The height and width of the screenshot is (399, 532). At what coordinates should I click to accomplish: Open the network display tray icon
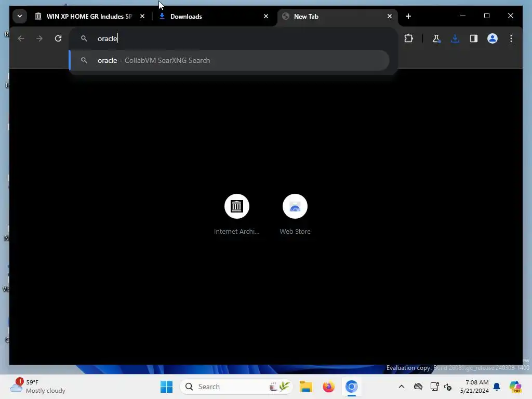point(434,387)
